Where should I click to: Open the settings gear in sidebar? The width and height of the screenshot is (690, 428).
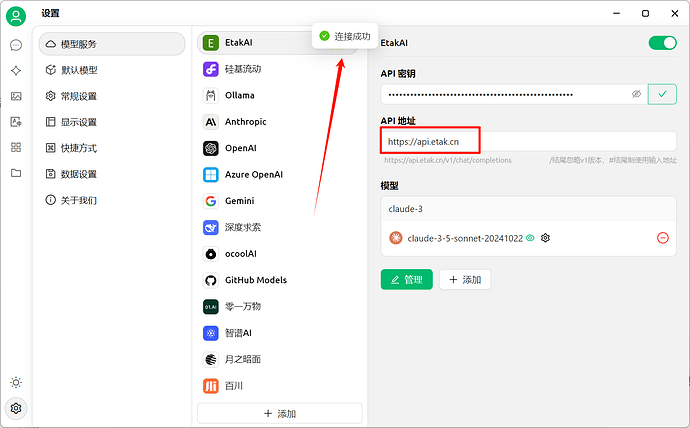click(16, 408)
